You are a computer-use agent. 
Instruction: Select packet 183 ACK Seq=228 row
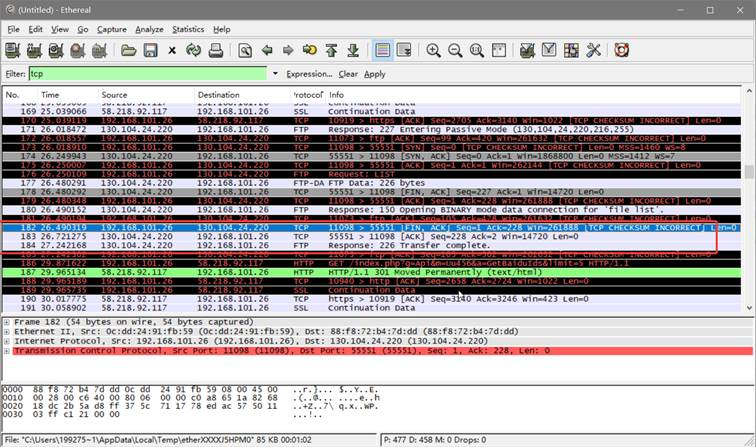[372, 236]
